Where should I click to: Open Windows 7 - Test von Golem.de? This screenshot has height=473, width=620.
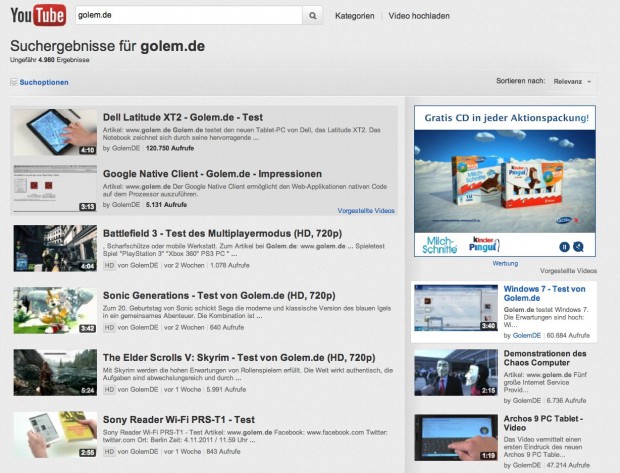click(x=544, y=293)
